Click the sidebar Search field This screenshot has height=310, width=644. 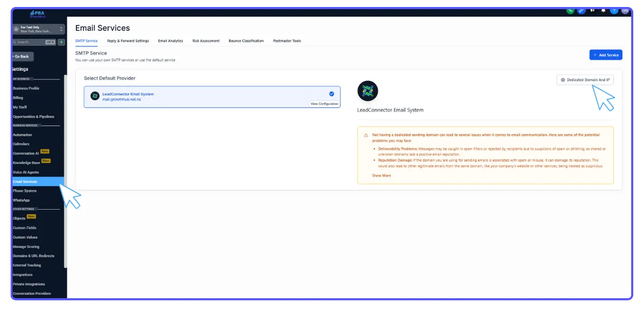pos(34,42)
